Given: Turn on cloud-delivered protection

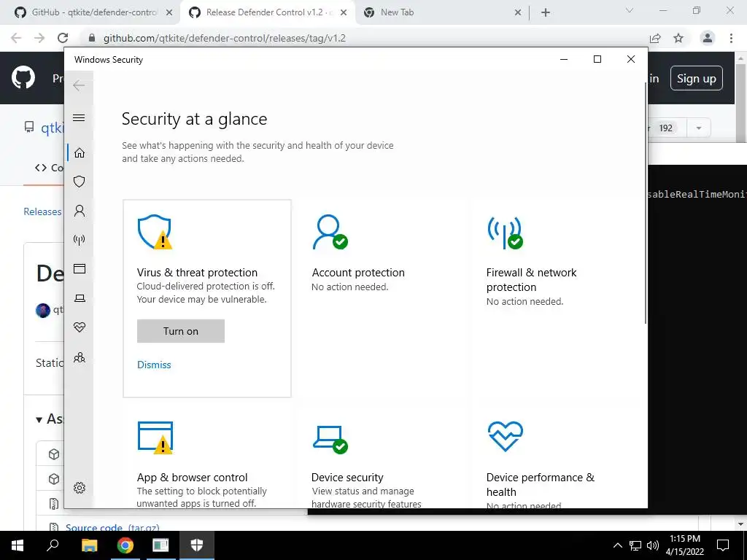Looking at the screenshot, I should (181, 331).
